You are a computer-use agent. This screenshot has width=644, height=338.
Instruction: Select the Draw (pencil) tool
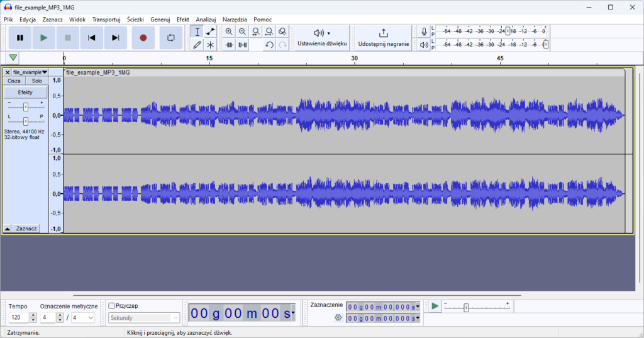coord(197,45)
